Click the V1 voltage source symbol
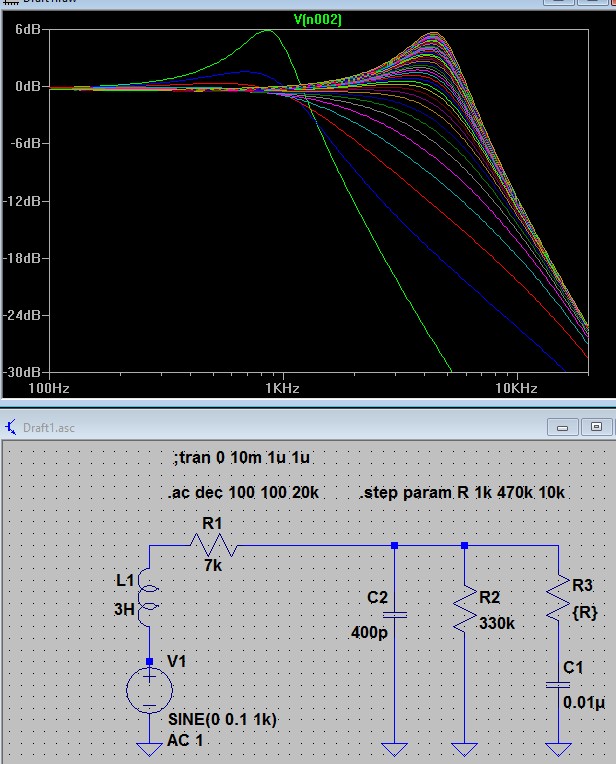616x764 pixels. pos(149,689)
